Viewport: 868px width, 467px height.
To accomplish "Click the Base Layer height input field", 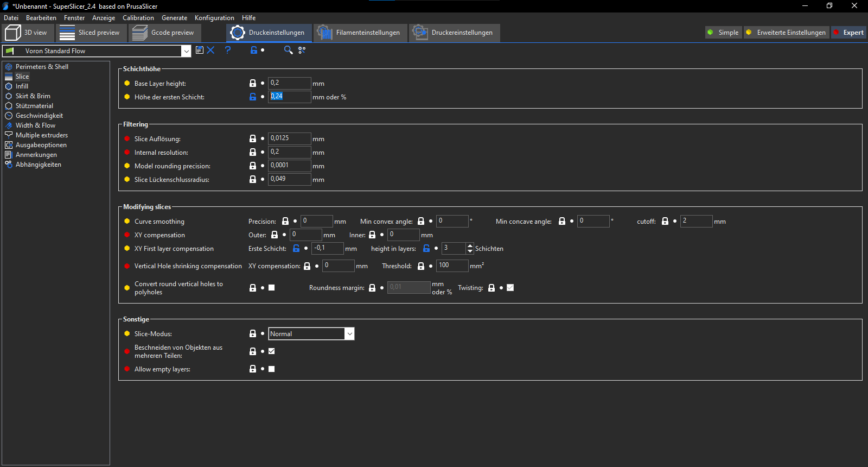I will click(x=290, y=83).
